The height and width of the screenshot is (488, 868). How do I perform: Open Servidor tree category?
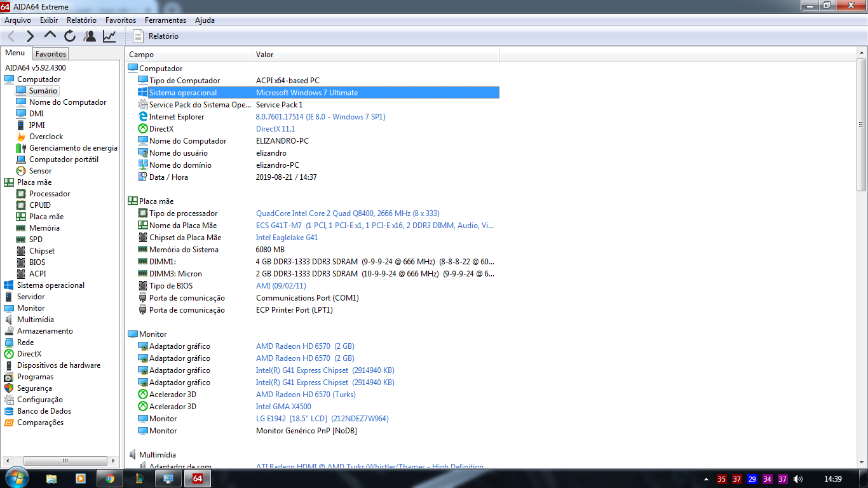tap(31, 297)
